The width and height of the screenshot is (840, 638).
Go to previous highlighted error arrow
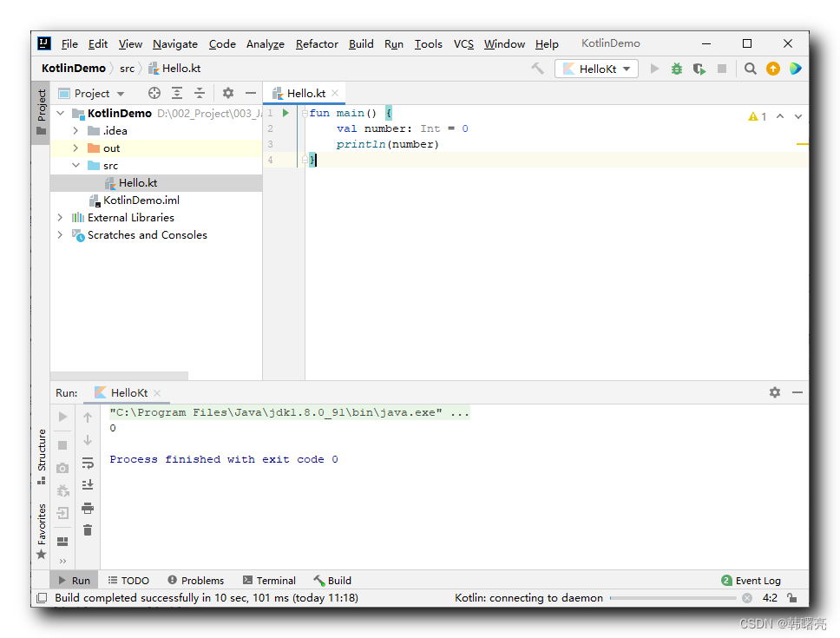pos(780,116)
